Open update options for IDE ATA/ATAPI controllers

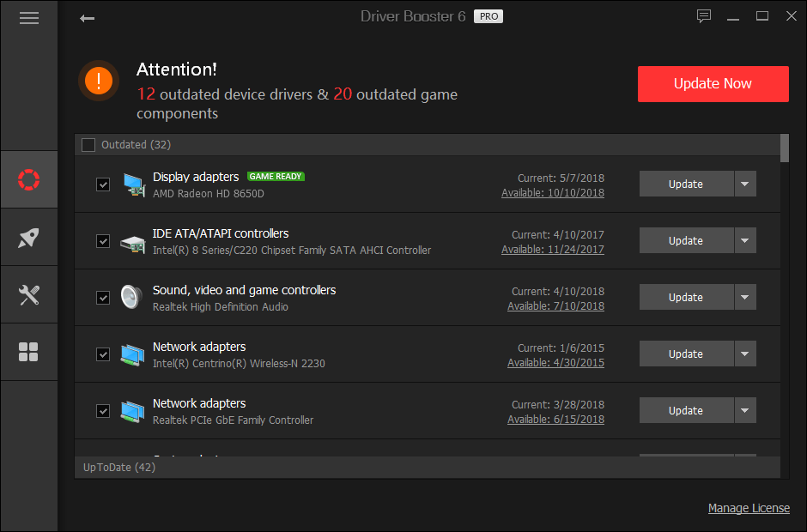coord(745,240)
